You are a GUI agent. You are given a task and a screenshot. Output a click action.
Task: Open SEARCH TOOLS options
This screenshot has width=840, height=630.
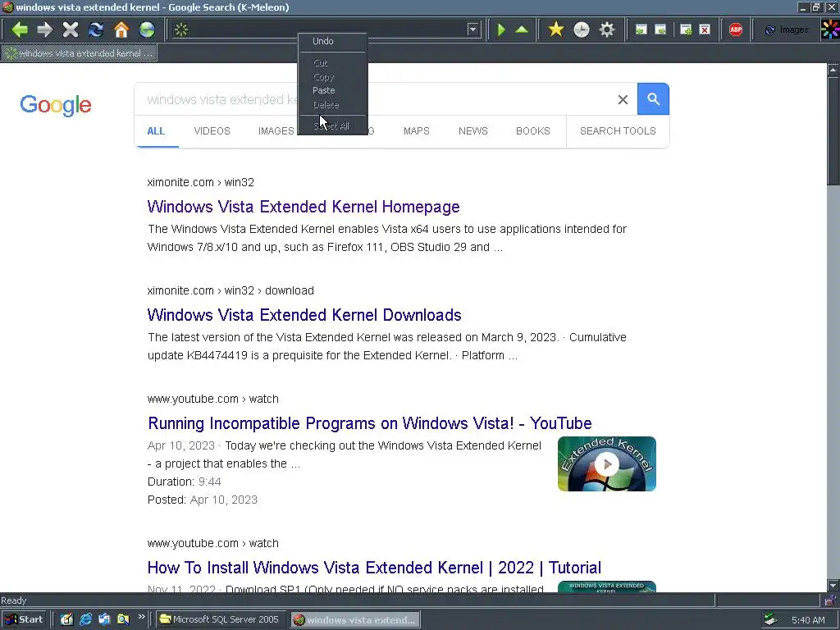[x=618, y=131]
